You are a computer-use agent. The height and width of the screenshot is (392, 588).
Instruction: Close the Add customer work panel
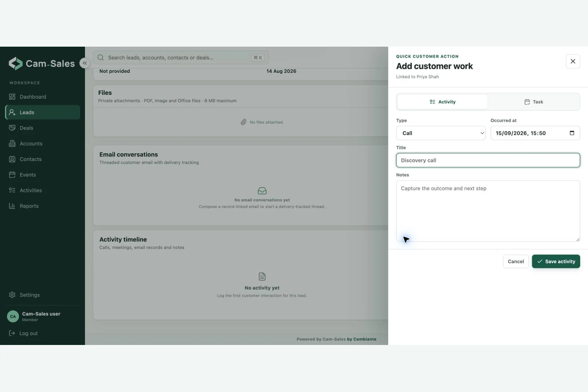[x=573, y=61]
